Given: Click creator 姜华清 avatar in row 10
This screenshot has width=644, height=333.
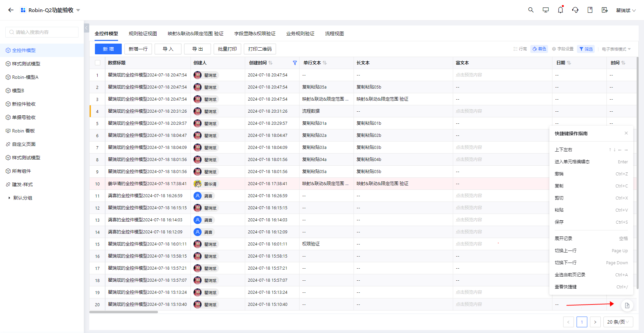Looking at the screenshot, I should pos(198,184).
